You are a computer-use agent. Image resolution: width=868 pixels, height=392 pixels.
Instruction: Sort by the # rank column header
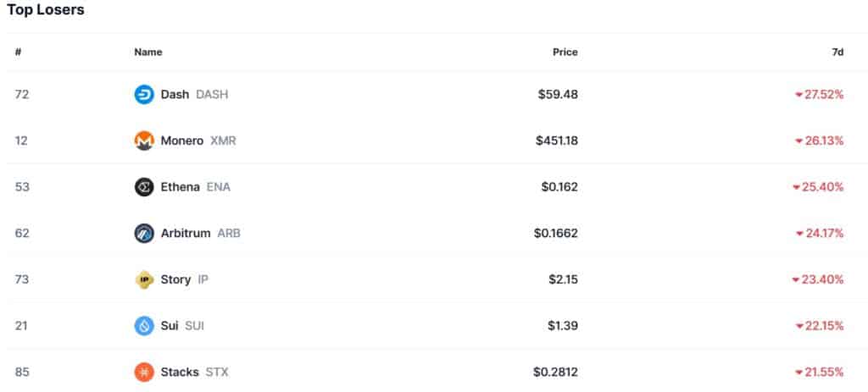click(18, 52)
